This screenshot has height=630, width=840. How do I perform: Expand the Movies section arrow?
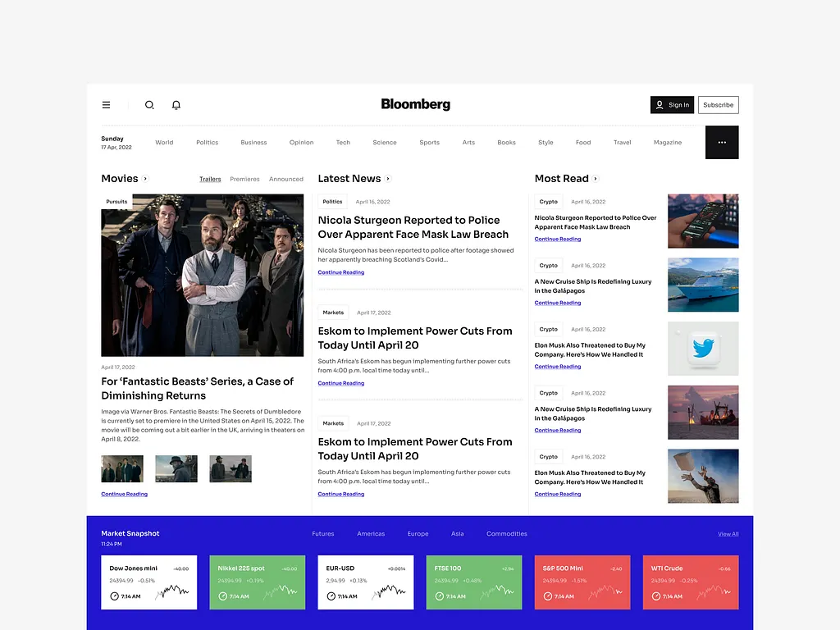tap(146, 179)
